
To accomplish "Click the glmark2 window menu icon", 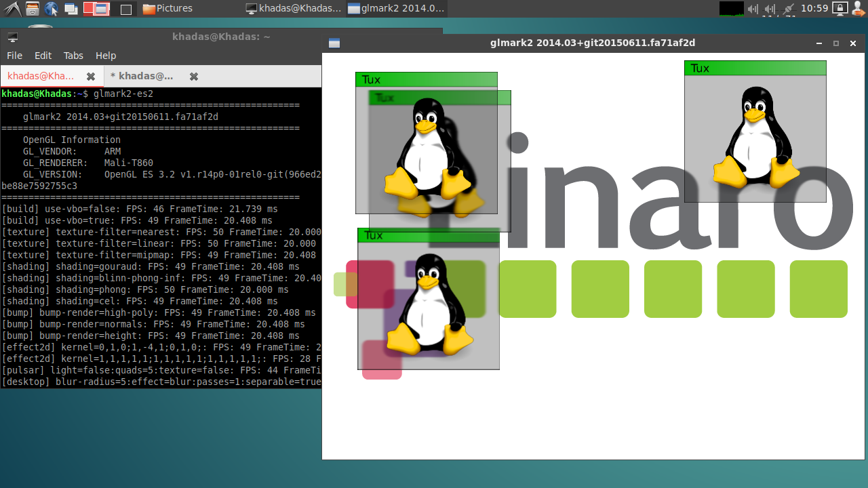I will point(334,43).
